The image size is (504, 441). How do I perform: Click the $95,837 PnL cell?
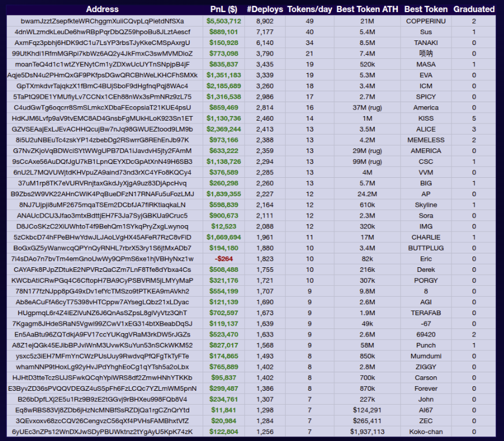click(224, 378)
